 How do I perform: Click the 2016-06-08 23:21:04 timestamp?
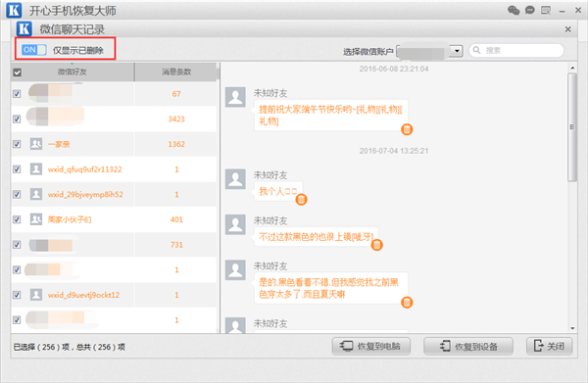coord(394,69)
